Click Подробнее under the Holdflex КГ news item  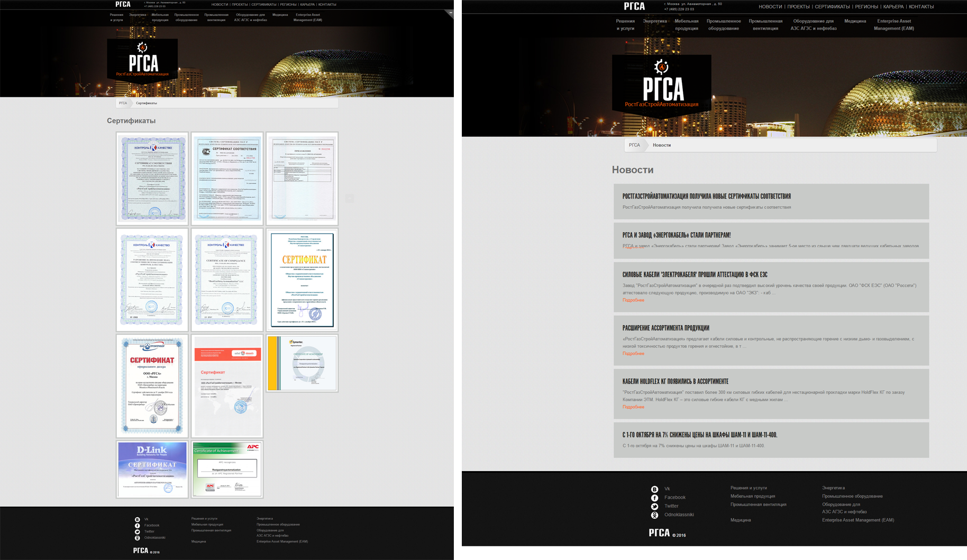[633, 407]
